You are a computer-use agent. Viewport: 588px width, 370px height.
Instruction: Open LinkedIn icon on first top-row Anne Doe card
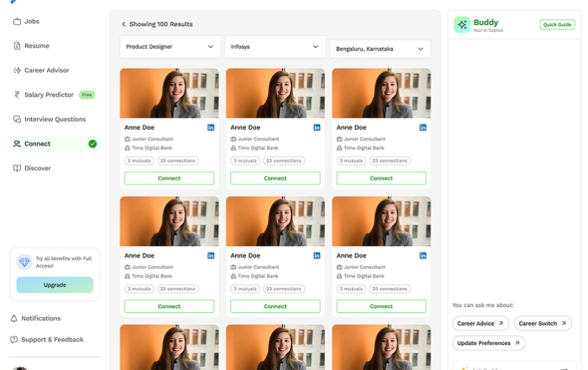coord(211,128)
